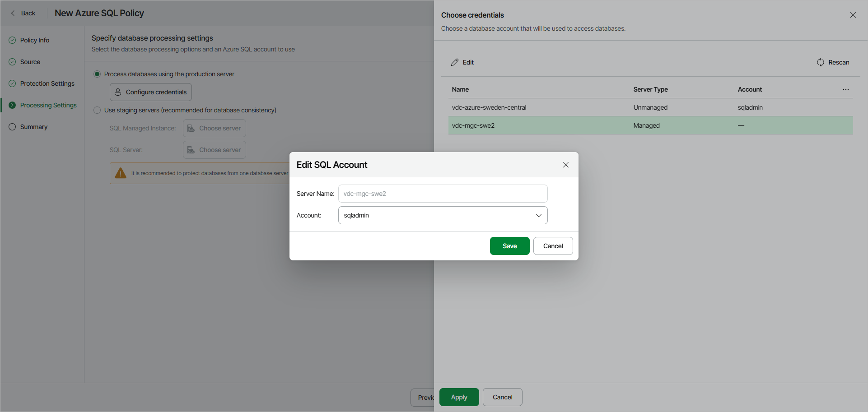Click the database icon next to SQL Managed Instance

click(191, 128)
